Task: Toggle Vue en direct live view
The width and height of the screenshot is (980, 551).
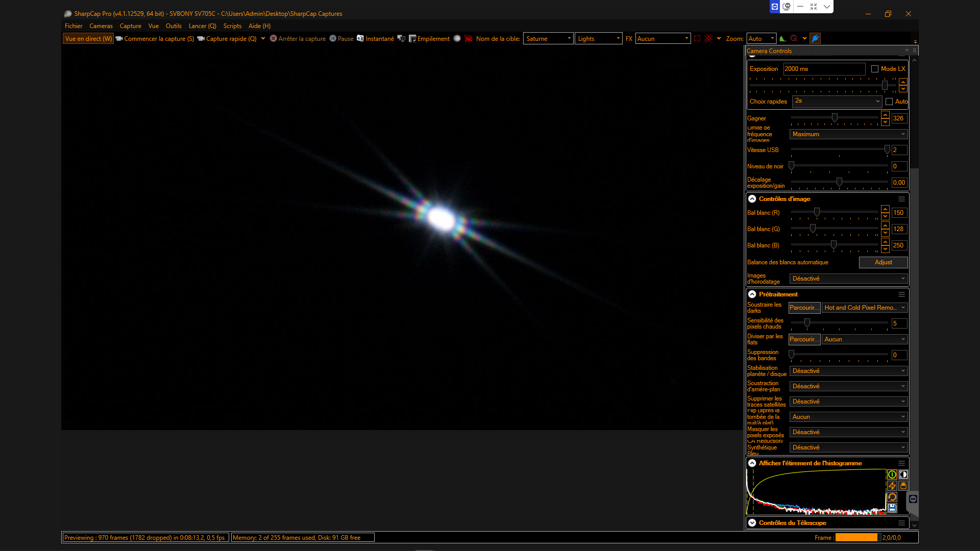Action: tap(88, 39)
